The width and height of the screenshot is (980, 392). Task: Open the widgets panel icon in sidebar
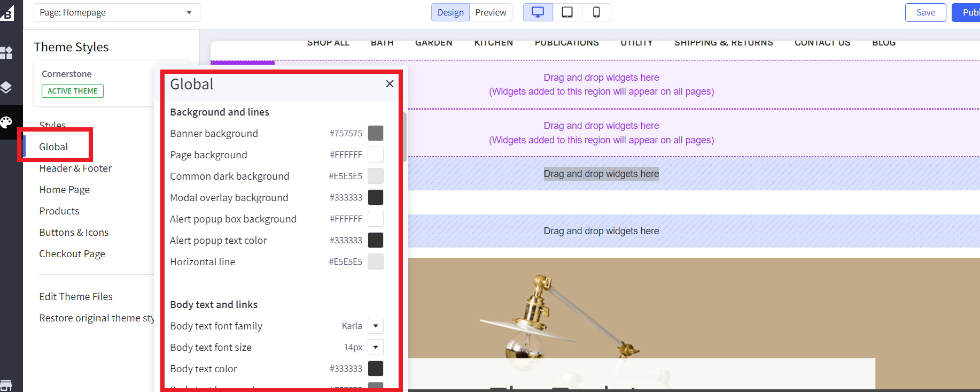click(6, 52)
